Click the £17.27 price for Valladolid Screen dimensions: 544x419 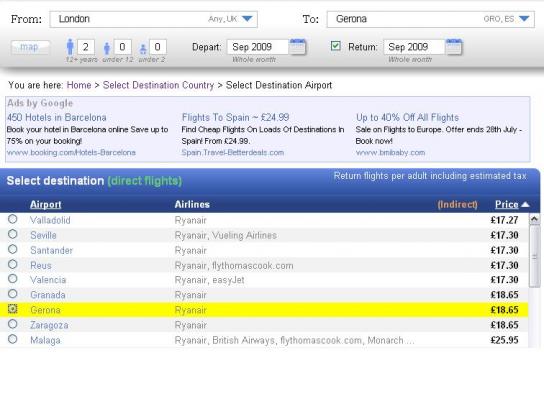tap(504, 220)
